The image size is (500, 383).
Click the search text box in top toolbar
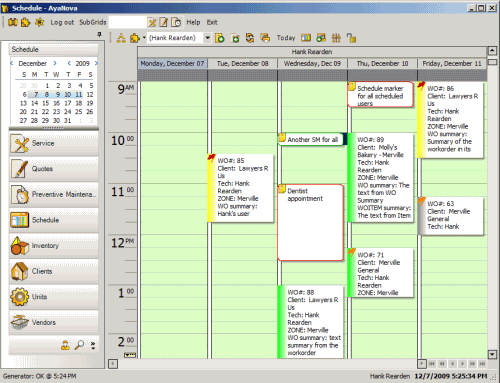(127, 22)
